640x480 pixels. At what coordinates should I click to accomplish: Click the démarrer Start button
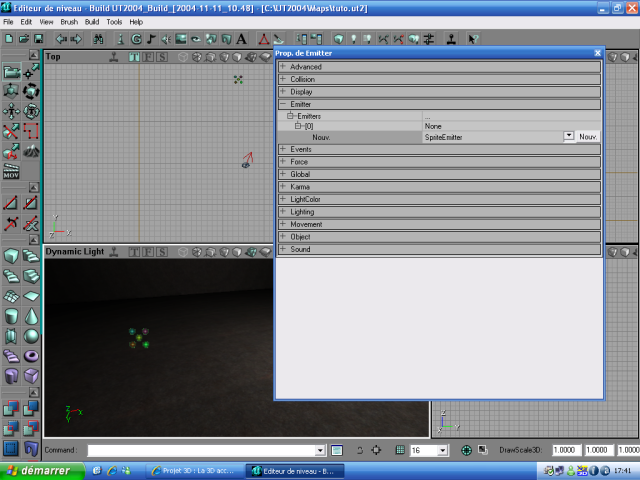pyautogui.click(x=37, y=470)
